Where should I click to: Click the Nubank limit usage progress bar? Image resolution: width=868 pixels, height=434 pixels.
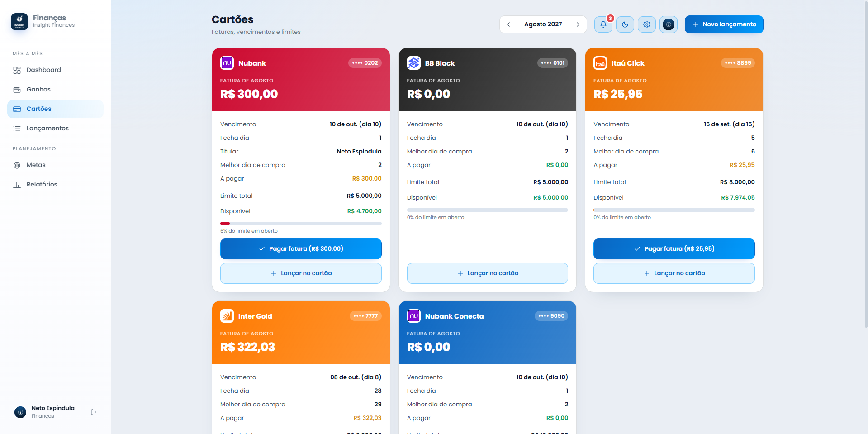[x=301, y=224]
